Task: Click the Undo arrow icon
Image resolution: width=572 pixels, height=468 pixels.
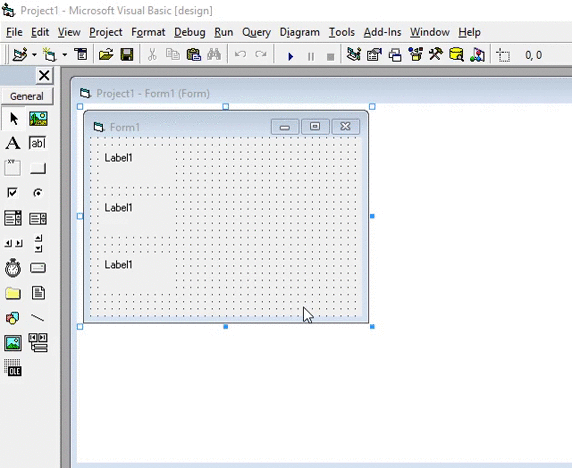Action: tap(240, 55)
